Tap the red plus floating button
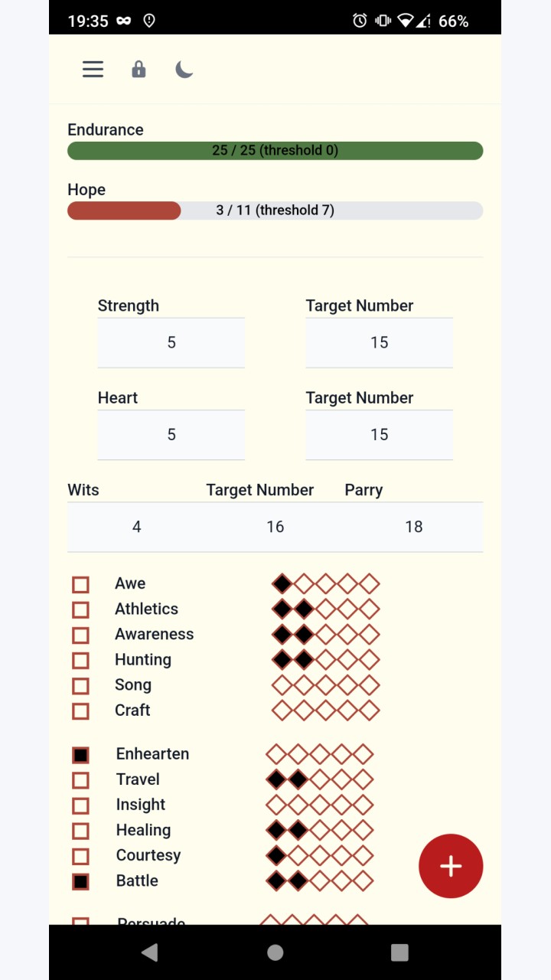Screen dimensions: 551x980 [451, 866]
